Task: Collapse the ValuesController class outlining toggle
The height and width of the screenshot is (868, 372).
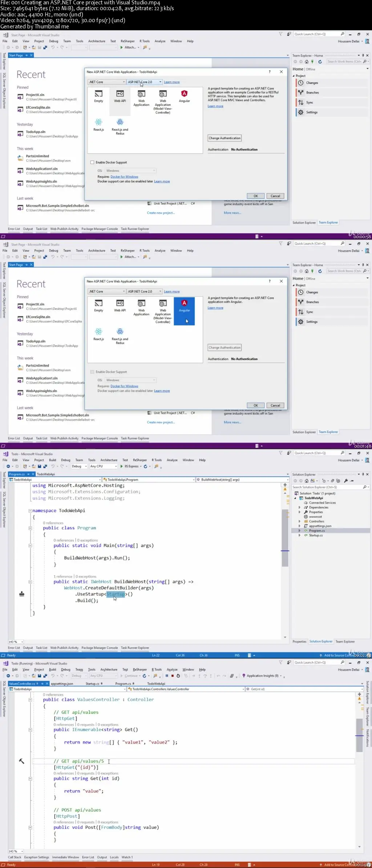Action: (30, 700)
